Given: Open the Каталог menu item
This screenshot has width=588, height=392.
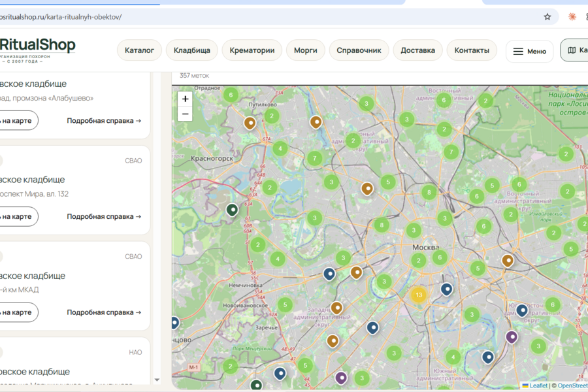Looking at the screenshot, I should tap(140, 50).
